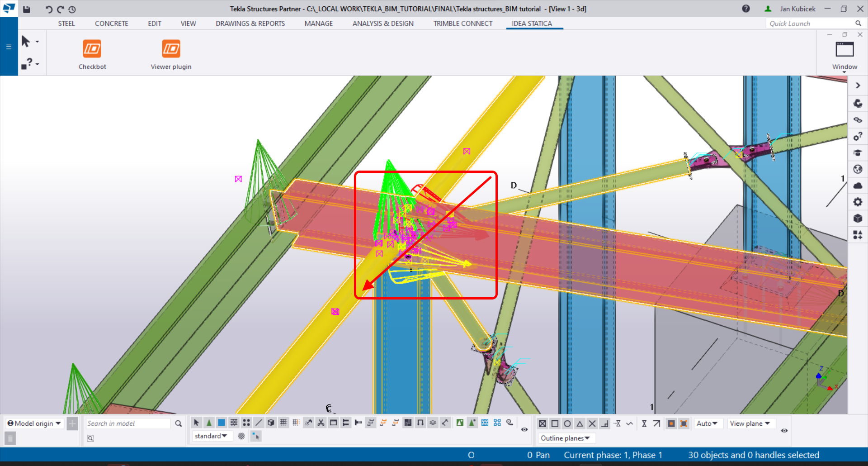Save the model with the disk icon

point(27,9)
